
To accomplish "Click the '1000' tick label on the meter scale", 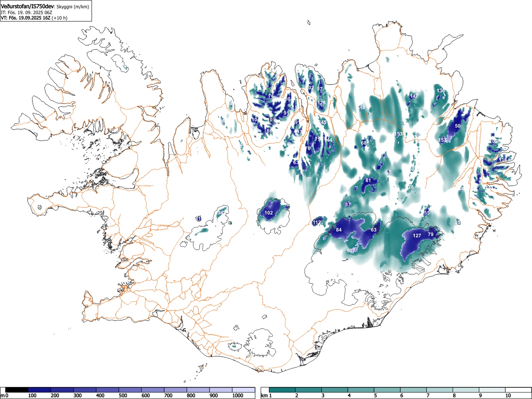I will tap(238, 396).
